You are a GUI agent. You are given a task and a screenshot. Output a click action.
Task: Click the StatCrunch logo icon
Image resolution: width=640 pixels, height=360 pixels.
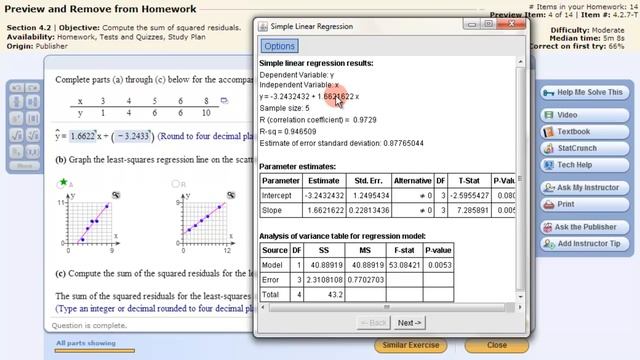(x=549, y=148)
